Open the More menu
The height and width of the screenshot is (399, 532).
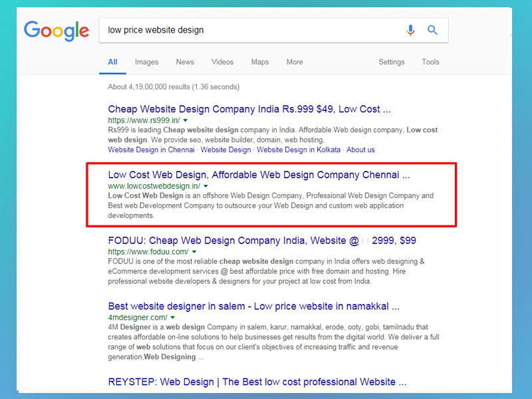click(295, 62)
